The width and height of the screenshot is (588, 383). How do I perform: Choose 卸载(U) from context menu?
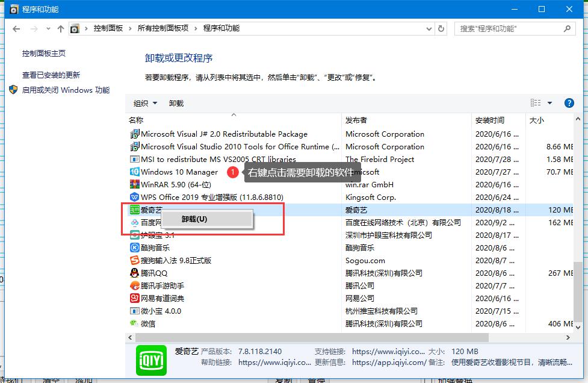[207, 219]
